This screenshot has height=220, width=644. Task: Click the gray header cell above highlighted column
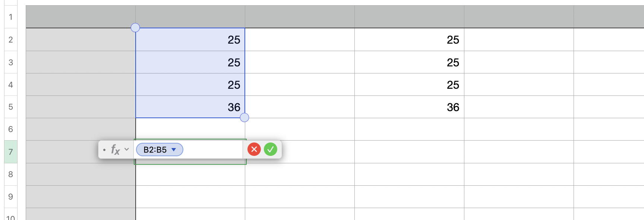190,17
